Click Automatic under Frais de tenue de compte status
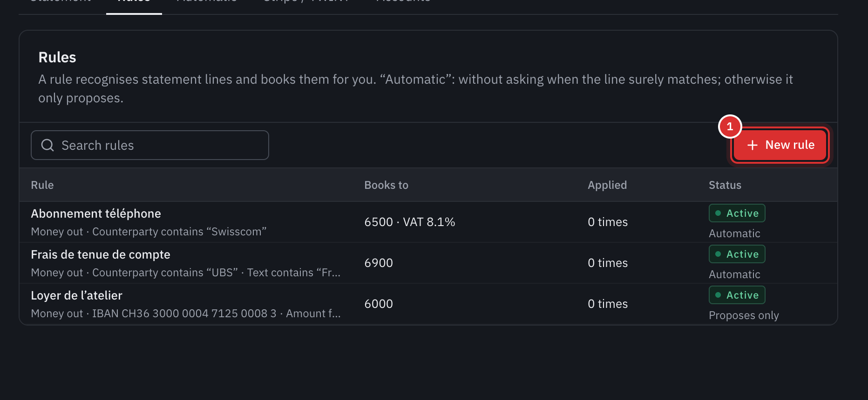The image size is (868, 400). [734, 274]
